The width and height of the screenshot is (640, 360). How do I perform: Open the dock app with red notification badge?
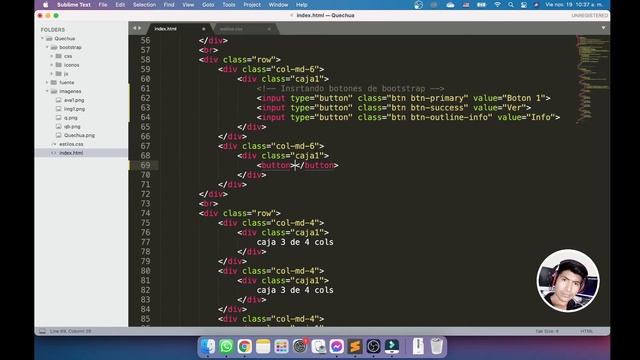300,347
